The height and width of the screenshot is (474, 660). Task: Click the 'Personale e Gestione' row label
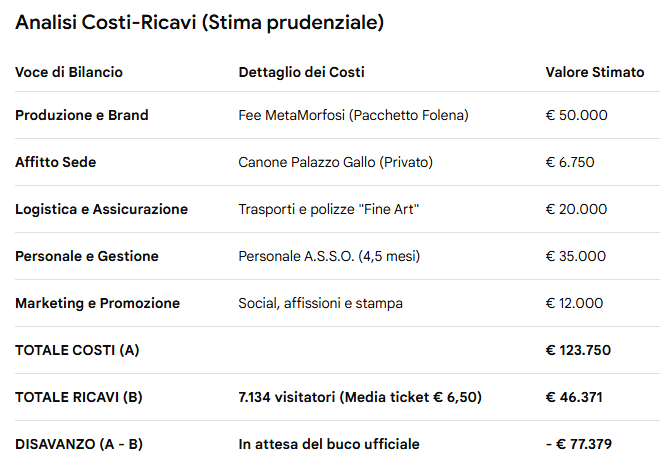pos(87,256)
